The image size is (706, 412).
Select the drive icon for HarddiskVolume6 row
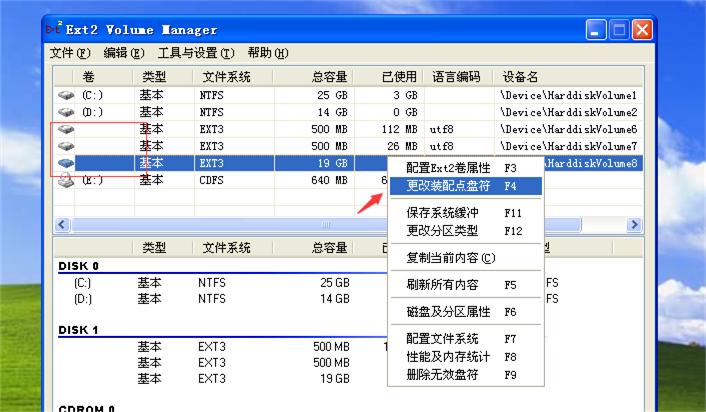tap(66, 129)
